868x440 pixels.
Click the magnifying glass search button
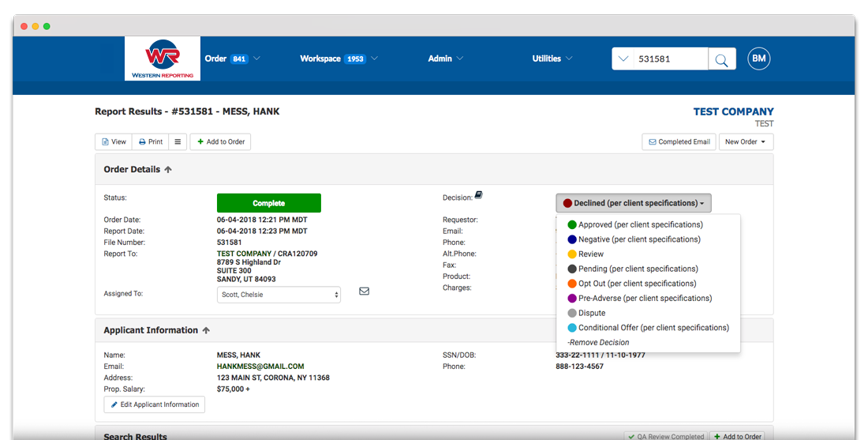pyautogui.click(x=722, y=59)
